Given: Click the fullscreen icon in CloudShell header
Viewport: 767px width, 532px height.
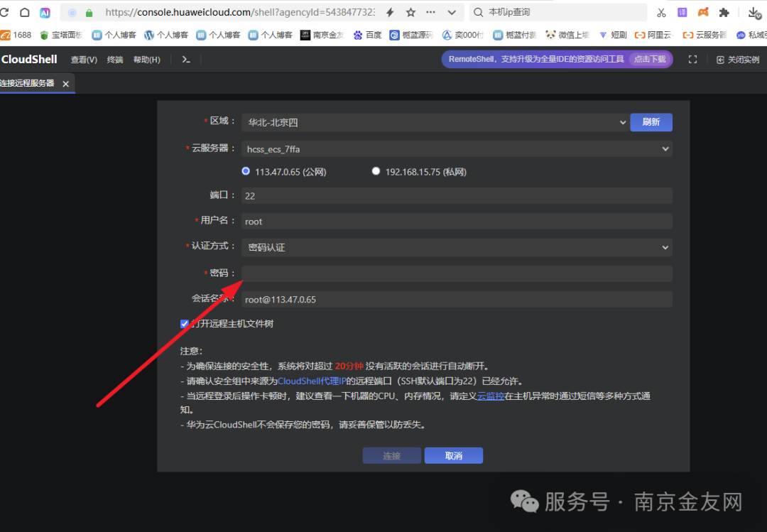Looking at the screenshot, I should pyautogui.click(x=692, y=60).
